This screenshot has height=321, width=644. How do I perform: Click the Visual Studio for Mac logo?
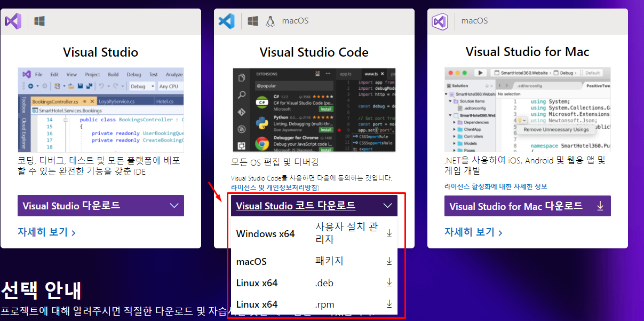(440, 21)
